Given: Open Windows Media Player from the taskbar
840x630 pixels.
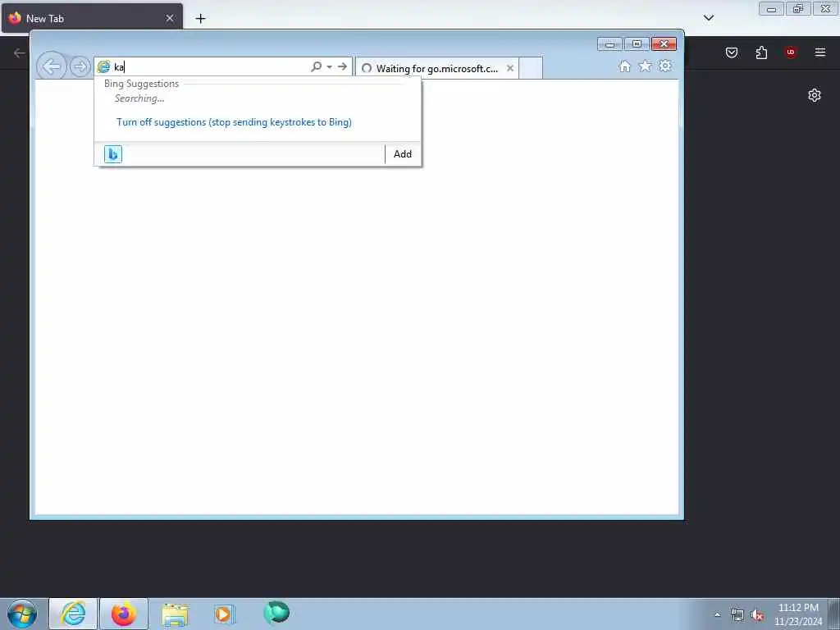Looking at the screenshot, I should pyautogui.click(x=225, y=614).
